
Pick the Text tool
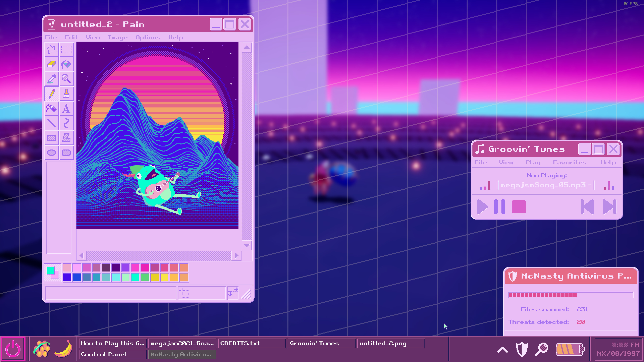click(x=67, y=109)
